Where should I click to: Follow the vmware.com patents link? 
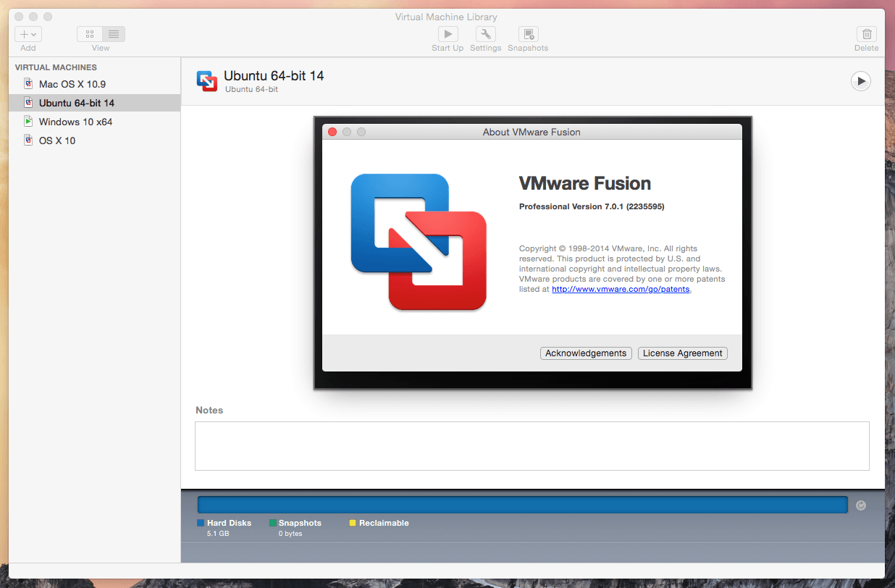(x=621, y=289)
